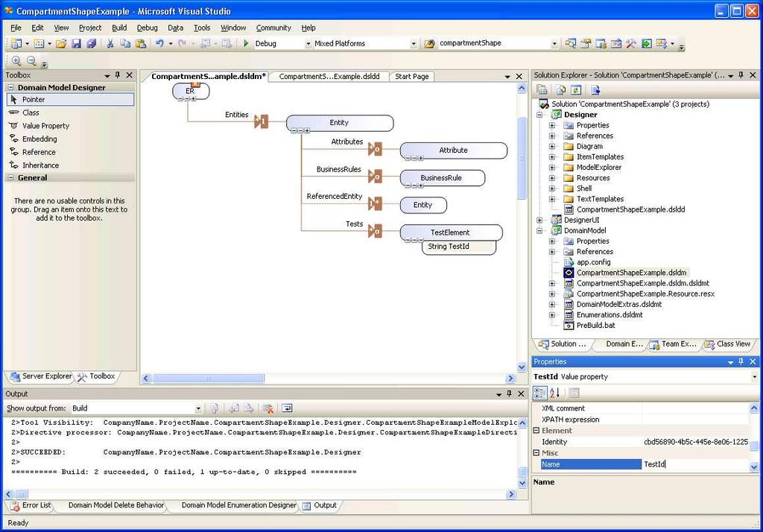Viewport: 763px width, 532px height.
Task: Select PreBuild.bat in Solution Explorer
Action: (x=595, y=325)
